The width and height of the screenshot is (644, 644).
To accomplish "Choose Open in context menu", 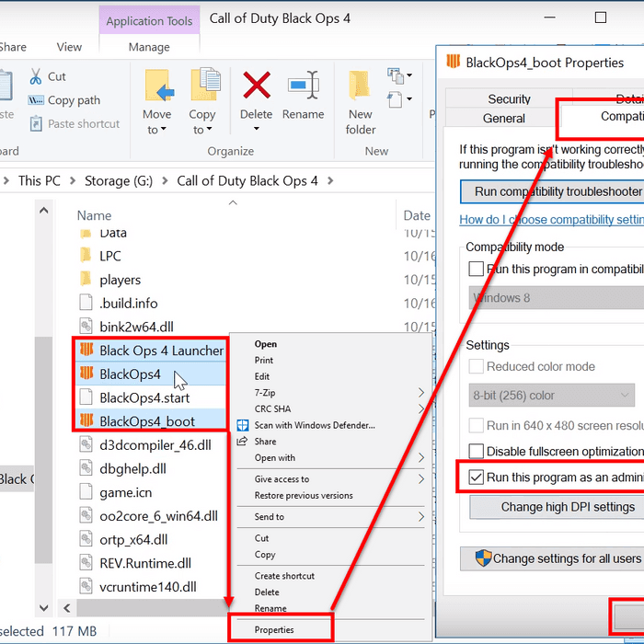I will coord(265,344).
